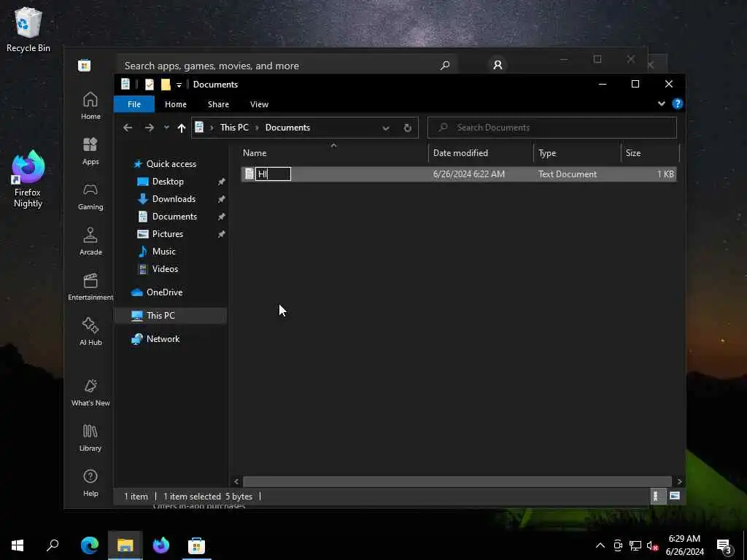Screen dimensions: 747x560
Task: Click Search Documents field
Action: tap(552, 127)
